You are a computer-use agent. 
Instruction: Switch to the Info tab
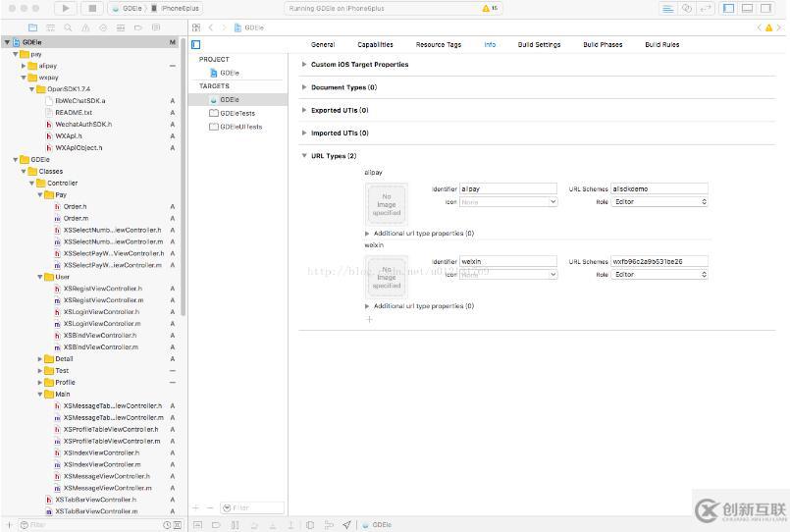point(490,45)
